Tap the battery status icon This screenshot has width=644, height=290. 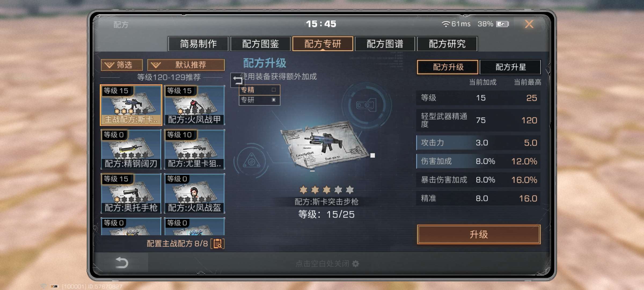pos(502,24)
